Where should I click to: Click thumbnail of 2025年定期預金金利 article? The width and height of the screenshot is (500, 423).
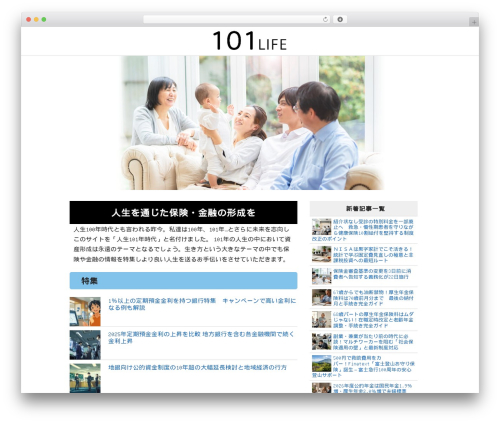click(x=85, y=345)
